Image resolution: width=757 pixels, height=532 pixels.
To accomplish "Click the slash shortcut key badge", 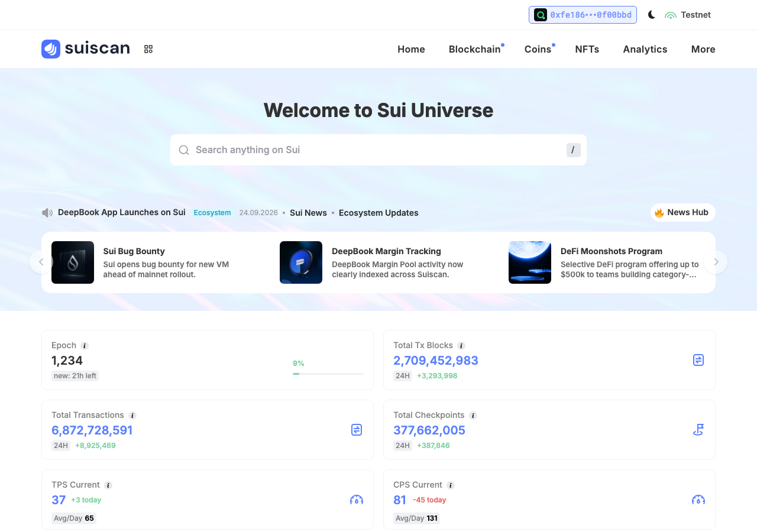I will tap(573, 150).
